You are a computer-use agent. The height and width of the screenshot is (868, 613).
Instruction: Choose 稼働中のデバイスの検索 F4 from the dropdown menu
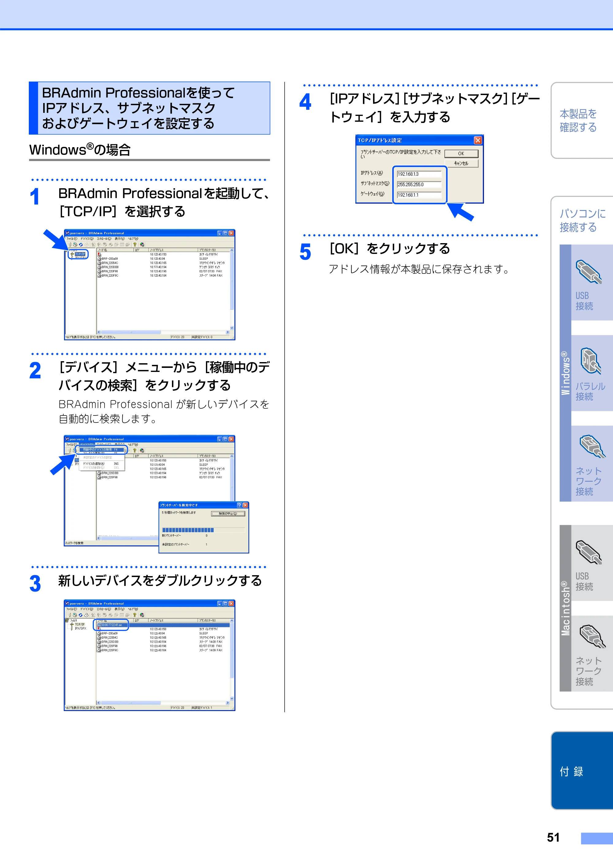pyautogui.click(x=102, y=449)
